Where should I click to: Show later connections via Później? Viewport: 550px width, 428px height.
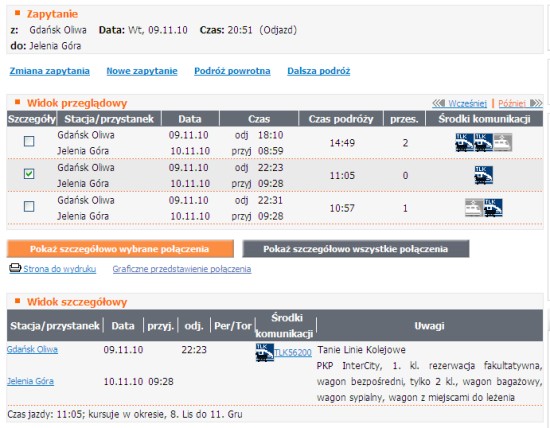tap(512, 103)
